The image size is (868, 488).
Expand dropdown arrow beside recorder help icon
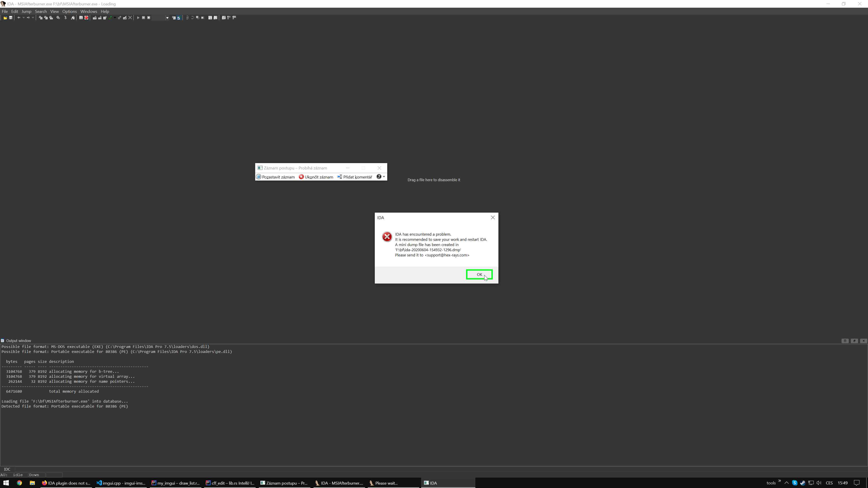[384, 177]
